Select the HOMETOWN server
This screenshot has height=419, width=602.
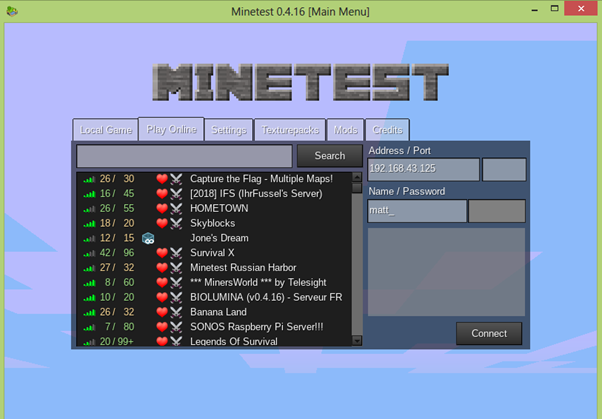pyautogui.click(x=214, y=208)
